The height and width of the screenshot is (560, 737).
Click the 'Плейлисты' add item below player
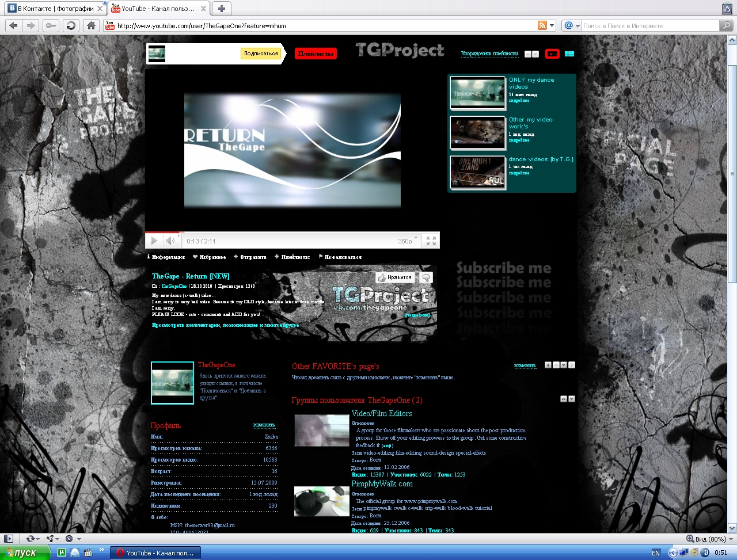292,257
